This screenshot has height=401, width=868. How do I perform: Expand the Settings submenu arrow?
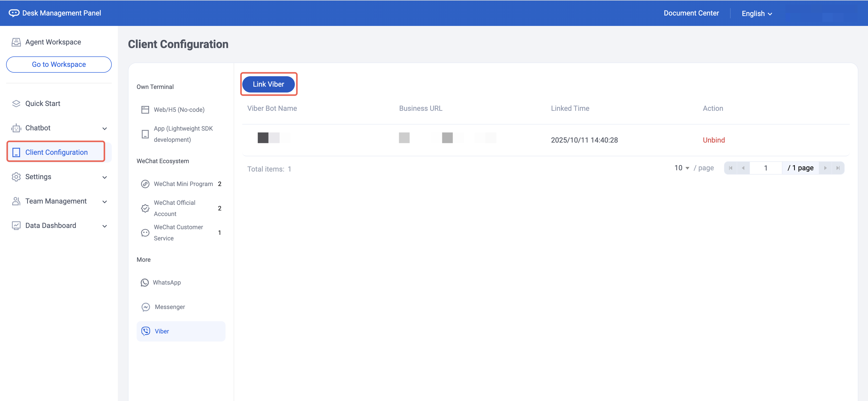pos(104,177)
